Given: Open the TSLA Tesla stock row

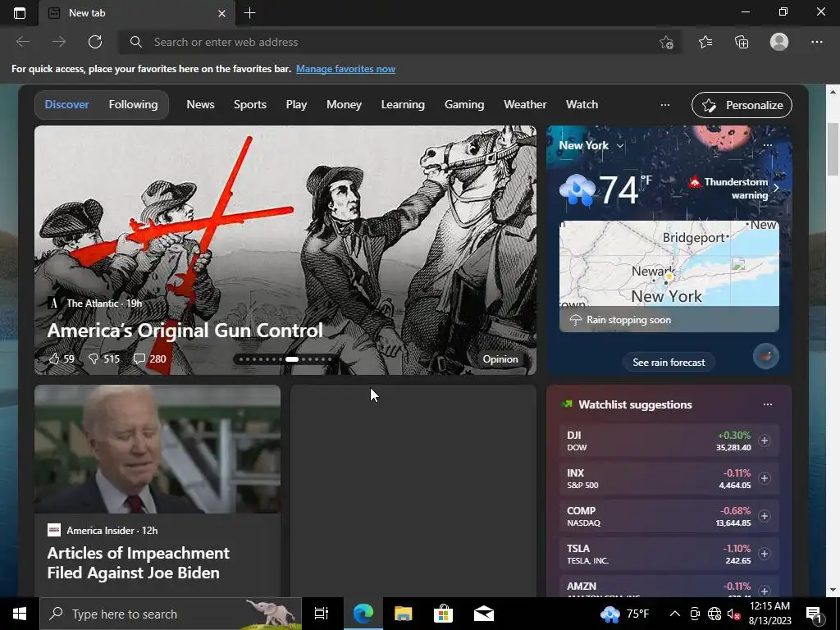Looking at the screenshot, I should (x=669, y=554).
